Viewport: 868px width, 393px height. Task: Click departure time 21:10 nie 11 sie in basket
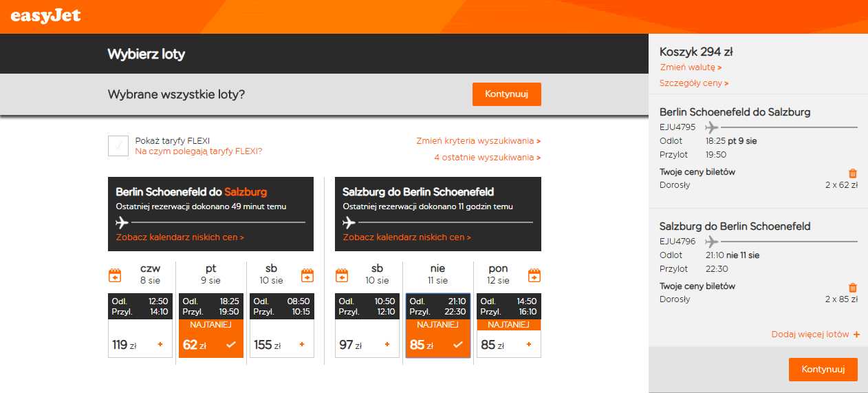(733, 255)
